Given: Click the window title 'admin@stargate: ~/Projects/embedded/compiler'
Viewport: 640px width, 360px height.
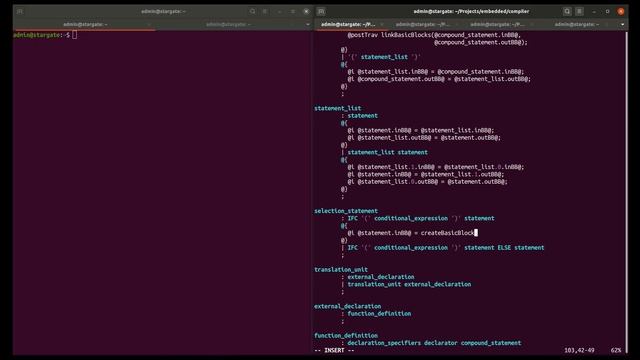Looking at the screenshot, I should click(x=471, y=11).
